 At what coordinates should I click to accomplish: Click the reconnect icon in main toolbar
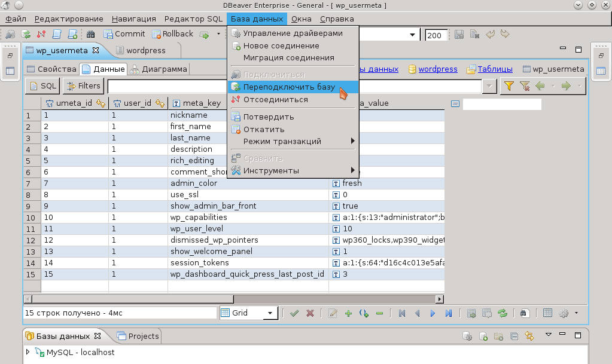tap(26, 34)
